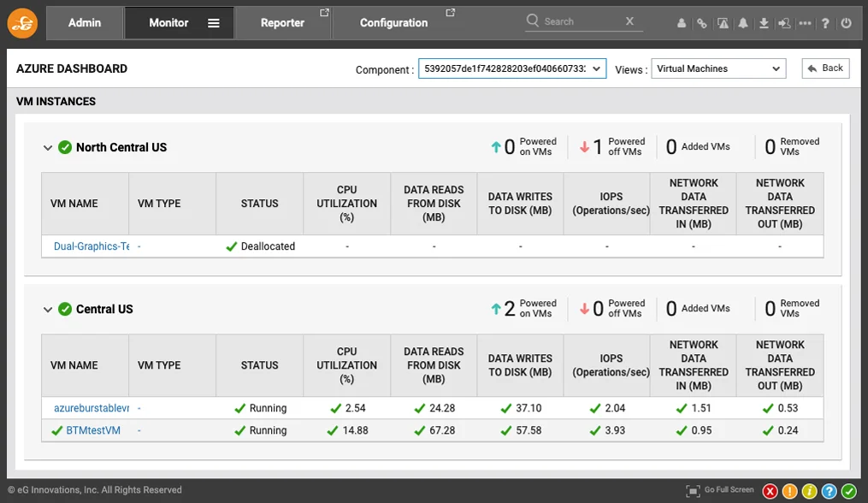Screen dimensions: 868x503
Task: Click the power logout icon
Action: tap(846, 23)
